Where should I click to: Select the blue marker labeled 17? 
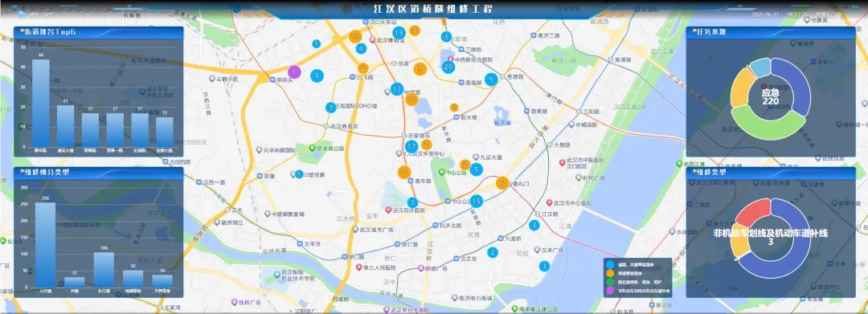(411, 146)
